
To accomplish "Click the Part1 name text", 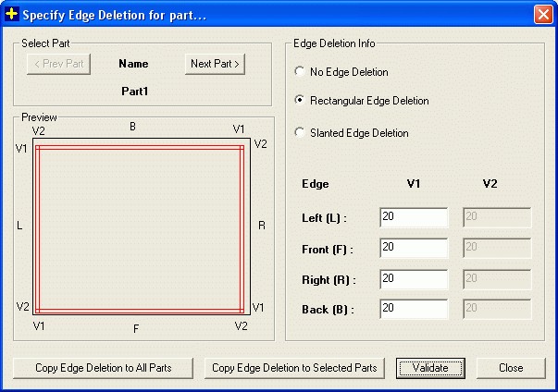I will pos(134,92).
